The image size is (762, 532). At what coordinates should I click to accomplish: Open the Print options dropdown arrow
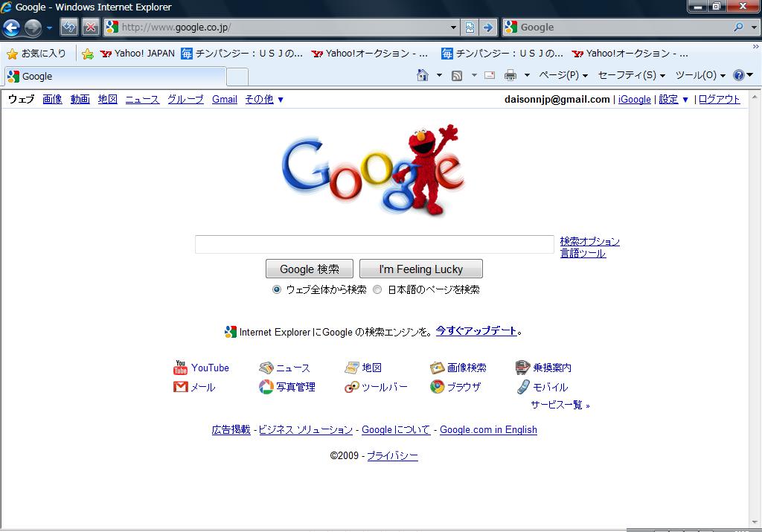[x=527, y=75]
